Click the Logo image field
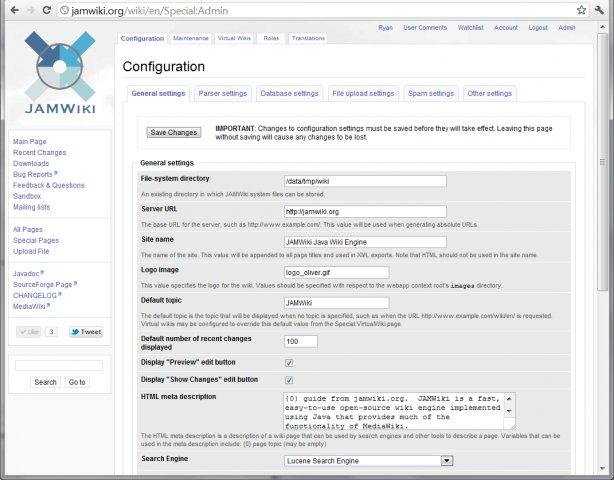614x480 pixels. [336, 272]
